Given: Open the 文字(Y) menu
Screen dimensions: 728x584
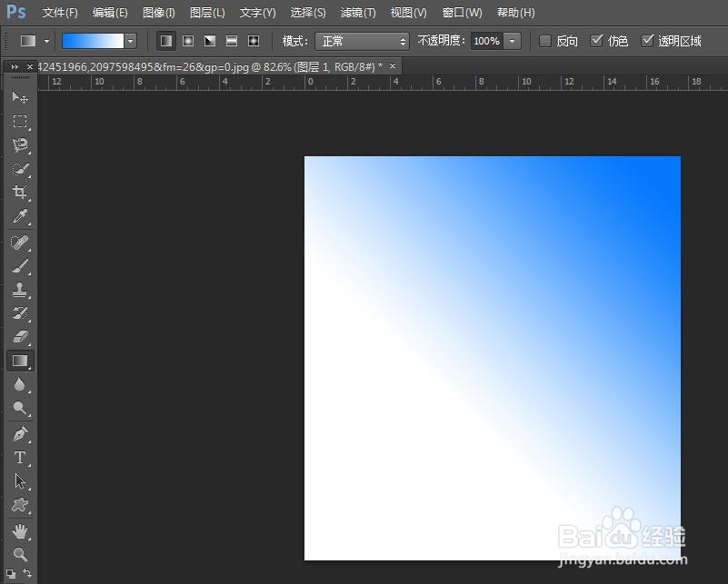Looking at the screenshot, I should pyautogui.click(x=258, y=13).
